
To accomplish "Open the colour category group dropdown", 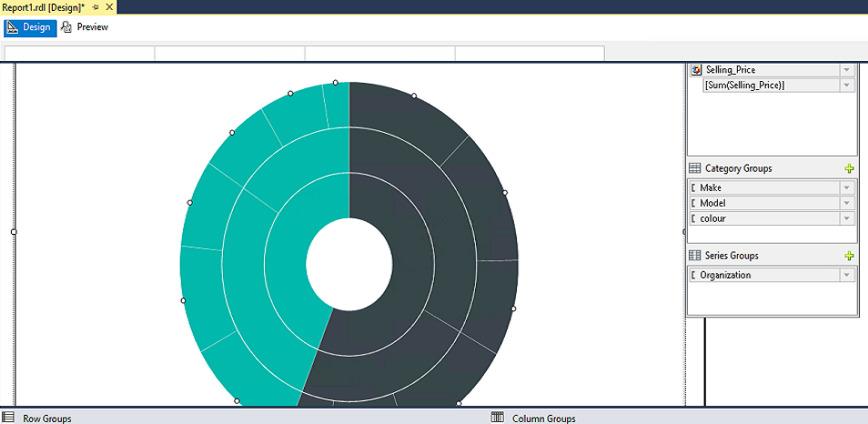I will [x=846, y=218].
